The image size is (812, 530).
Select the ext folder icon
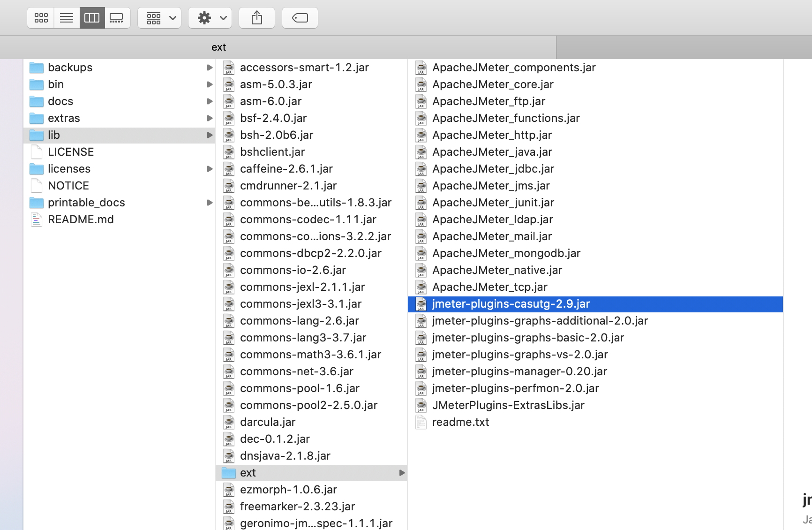tap(229, 473)
